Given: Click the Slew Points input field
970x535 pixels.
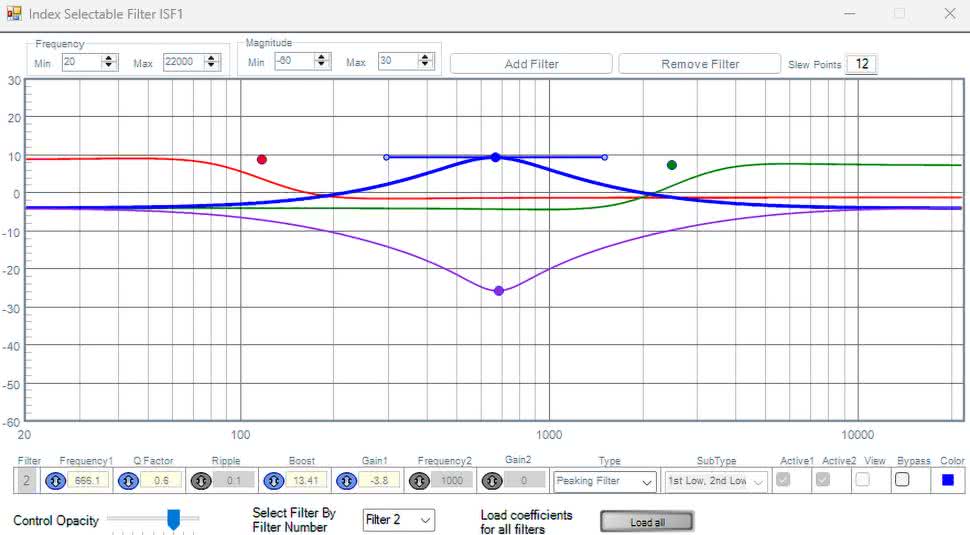Looking at the screenshot, I should point(860,64).
